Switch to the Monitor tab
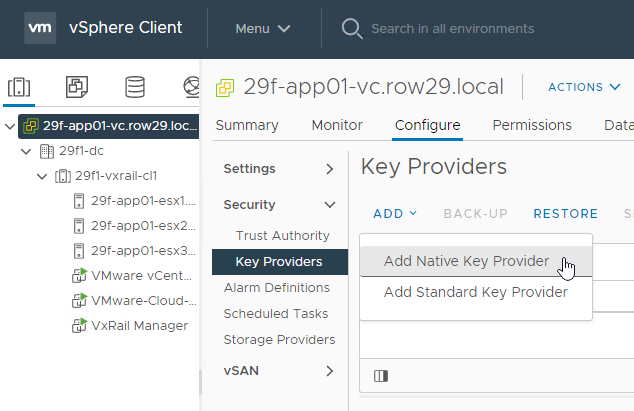The width and height of the screenshot is (634, 411). (x=337, y=125)
